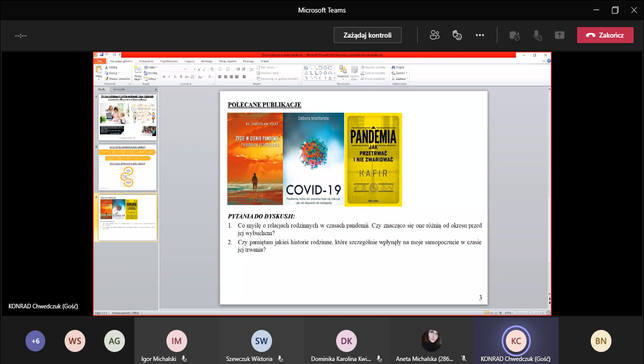Open Teams more actions (three dots)

pos(480,35)
